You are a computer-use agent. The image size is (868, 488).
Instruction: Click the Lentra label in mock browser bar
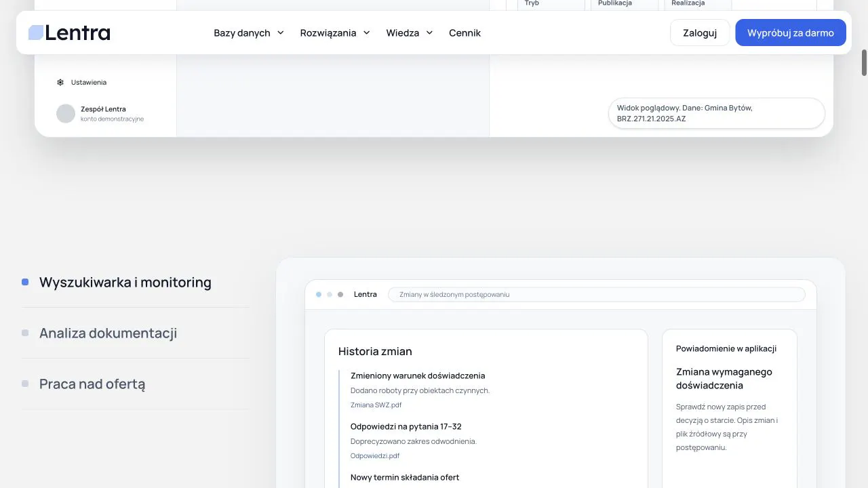366,294
